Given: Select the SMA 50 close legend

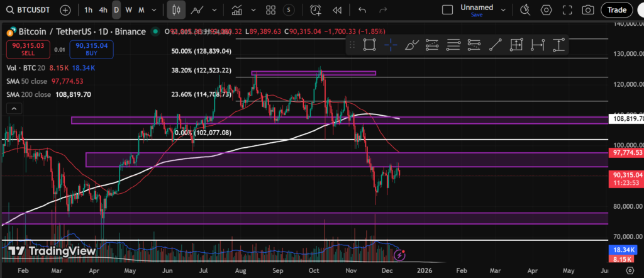Looking at the screenshot, I should [26, 81].
